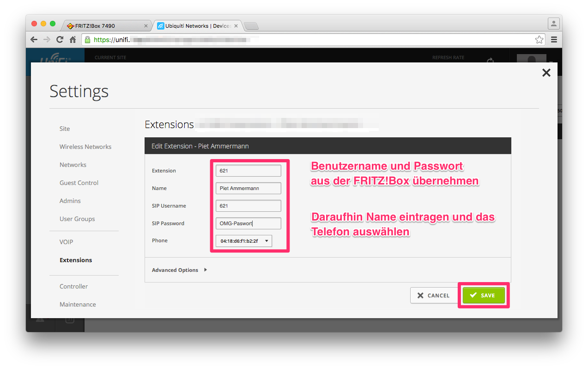The height and width of the screenshot is (369, 588).
Task: Select the Ubiquiti Networks browser tab
Action: coord(196,26)
